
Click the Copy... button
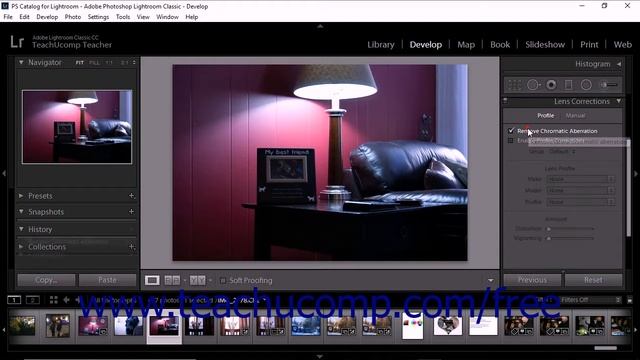[x=46, y=280]
